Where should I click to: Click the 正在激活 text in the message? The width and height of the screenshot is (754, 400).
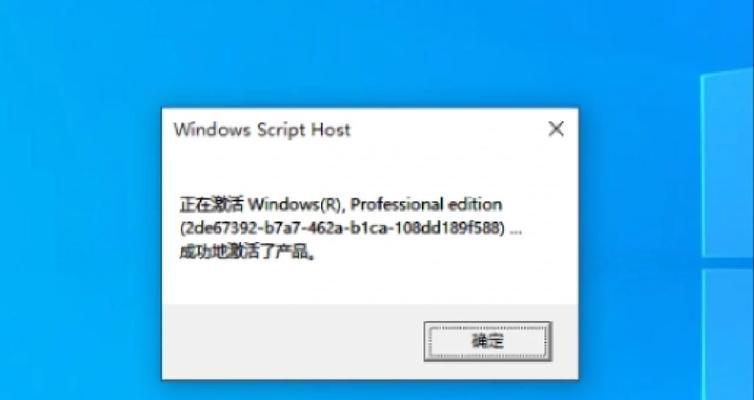click(212, 205)
